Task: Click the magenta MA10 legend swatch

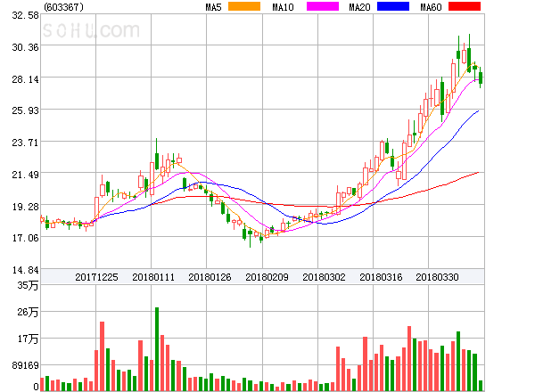Action: pyautogui.click(x=323, y=6)
